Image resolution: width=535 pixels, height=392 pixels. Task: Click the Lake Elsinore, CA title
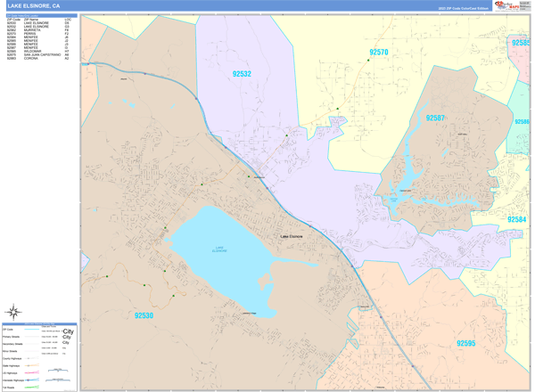(x=34, y=6)
